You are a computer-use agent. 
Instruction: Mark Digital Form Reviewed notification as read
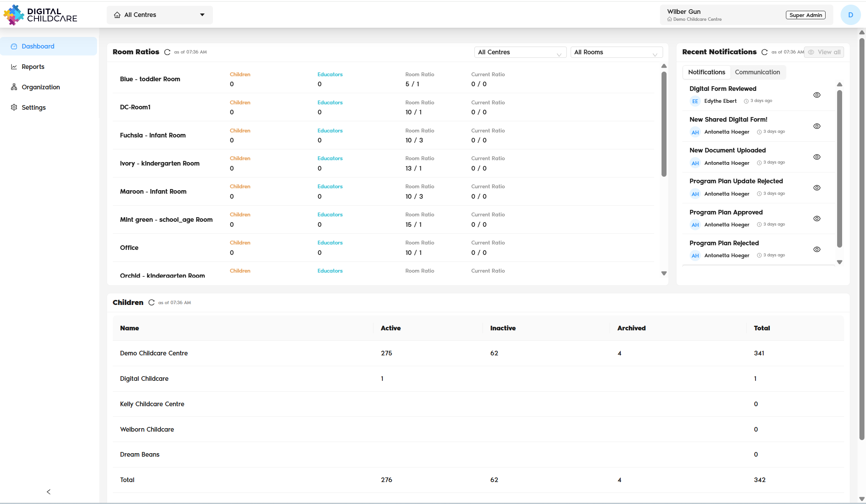tap(817, 95)
